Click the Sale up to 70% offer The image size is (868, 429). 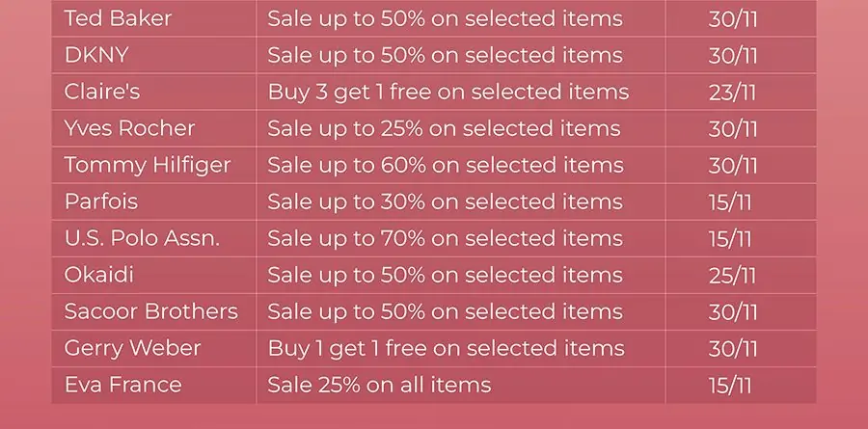[445, 238]
